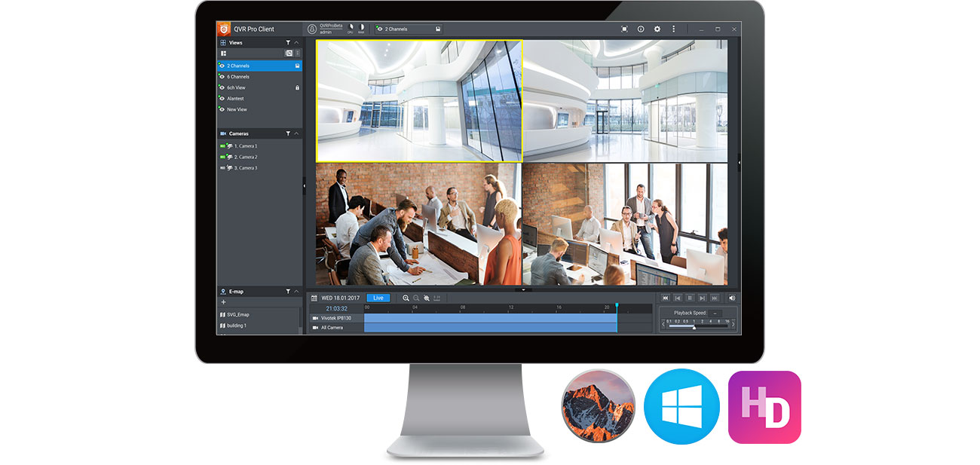Zoom out on the timeline
The width and height of the screenshot is (980, 465).
(x=416, y=298)
